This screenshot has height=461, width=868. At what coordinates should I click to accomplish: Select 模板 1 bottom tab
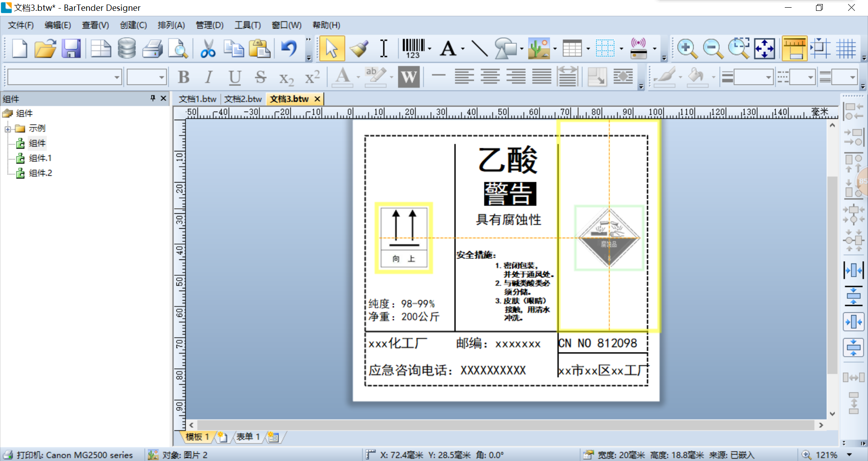pyautogui.click(x=197, y=437)
